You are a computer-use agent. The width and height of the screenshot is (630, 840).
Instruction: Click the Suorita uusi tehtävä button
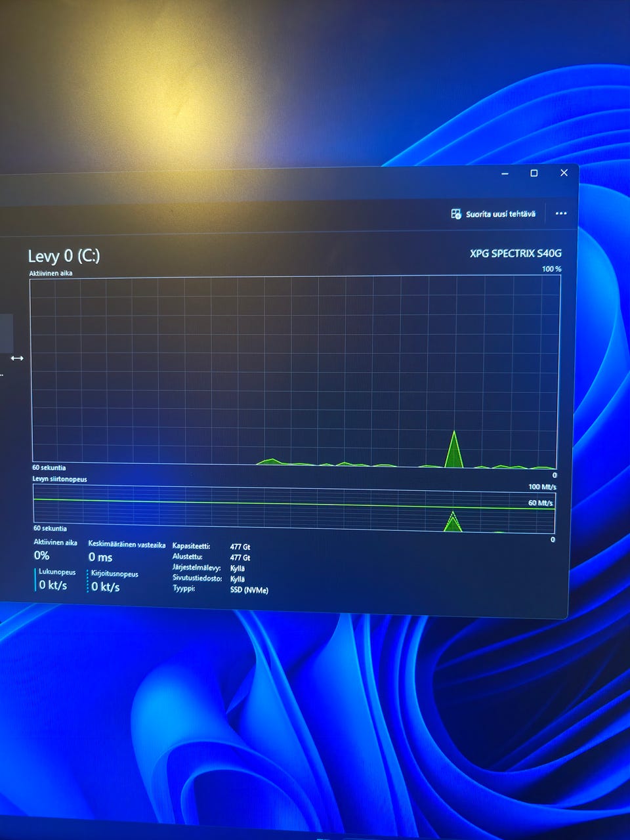pyautogui.click(x=493, y=214)
